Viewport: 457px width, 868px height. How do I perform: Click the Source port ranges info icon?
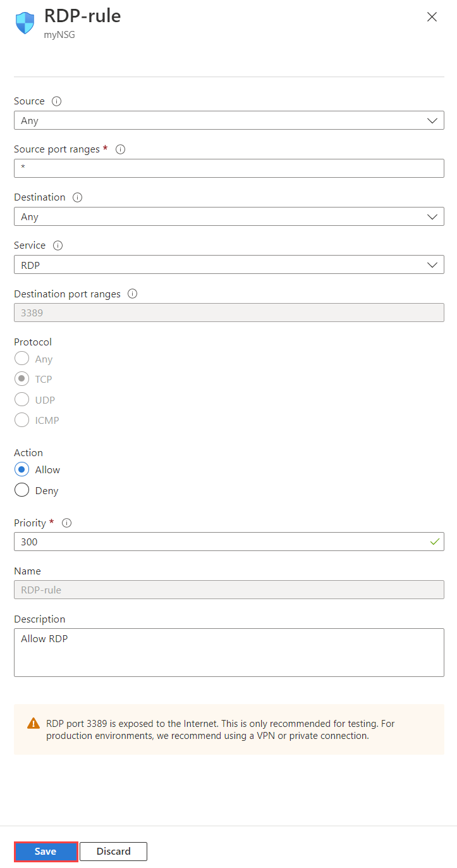point(120,149)
